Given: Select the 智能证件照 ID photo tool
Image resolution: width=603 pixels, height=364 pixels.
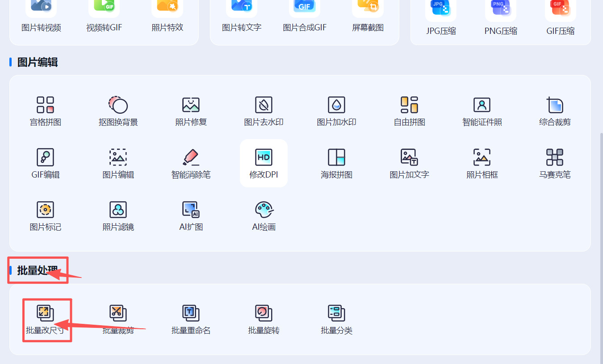Looking at the screenshot, I should [482, 112].
